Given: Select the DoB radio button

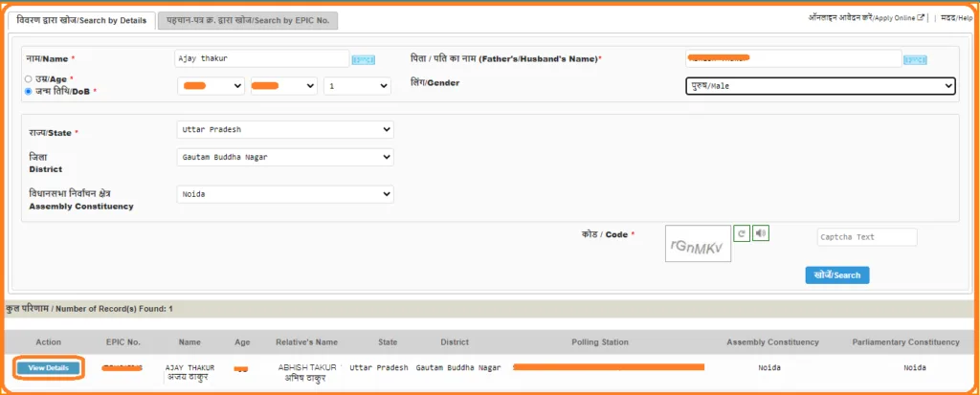Looking at the screenshot, I should pyautogui.click(x=28, y=91).
